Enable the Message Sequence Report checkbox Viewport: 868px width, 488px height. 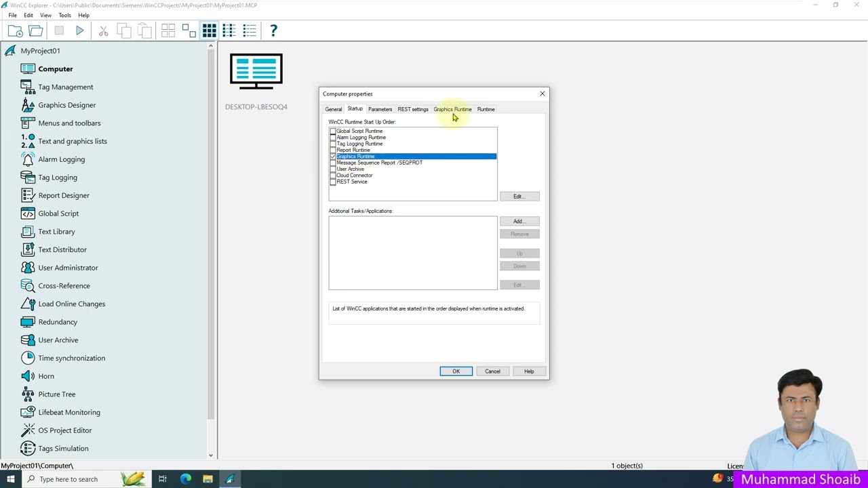333,163
